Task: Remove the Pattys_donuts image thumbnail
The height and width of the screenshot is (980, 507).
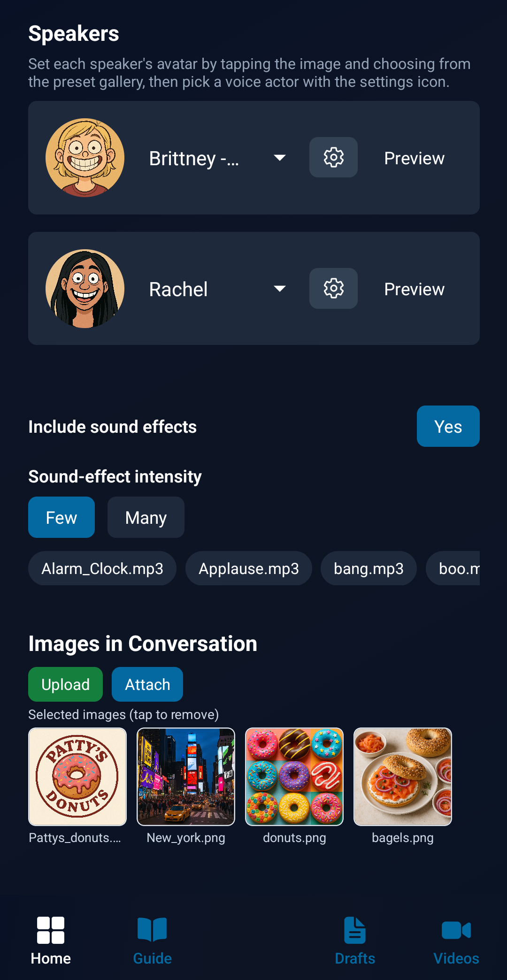Action: coord(77,777)
